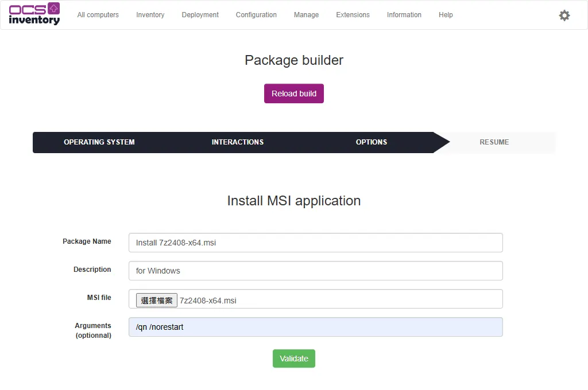This screenshot has height=390, width=588.
Task: Click the Install MSI application heading
Action: [294, 201]
